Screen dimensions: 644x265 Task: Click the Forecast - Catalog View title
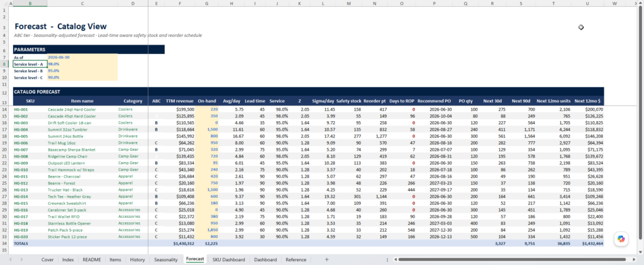[60, 26]
